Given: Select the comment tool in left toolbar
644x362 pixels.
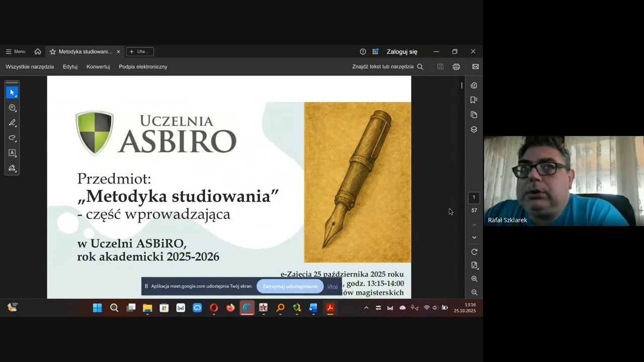Looking at the screenshot, I should (x=12, y=108).
